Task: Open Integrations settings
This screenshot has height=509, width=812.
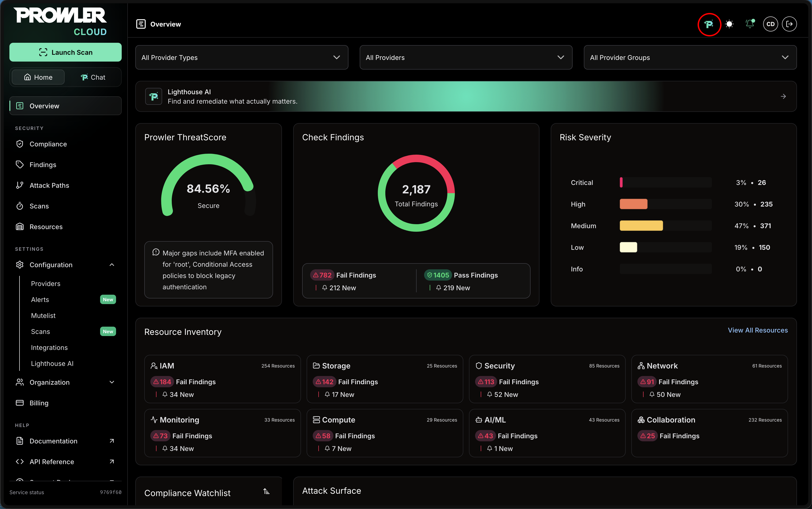Action: click(x=50, y=347)
